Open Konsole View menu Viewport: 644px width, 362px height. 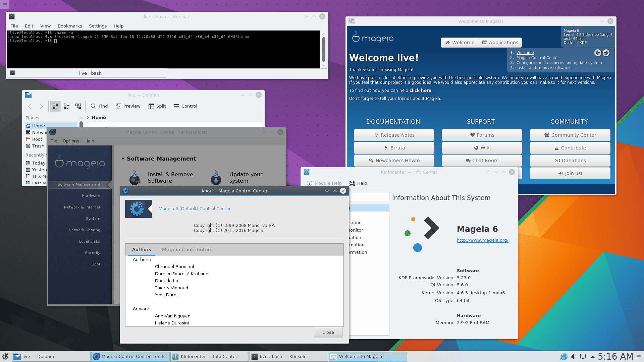[46, 26]
